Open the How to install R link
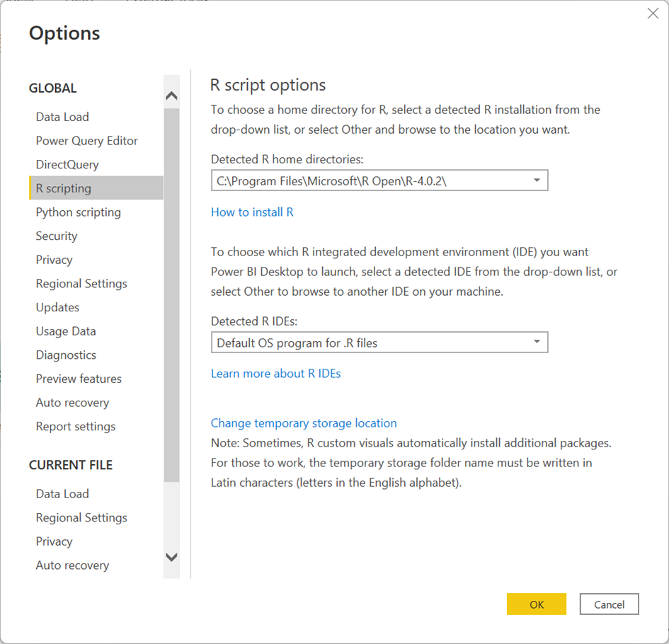The image size is (669, 644). (x=252, y=212)
